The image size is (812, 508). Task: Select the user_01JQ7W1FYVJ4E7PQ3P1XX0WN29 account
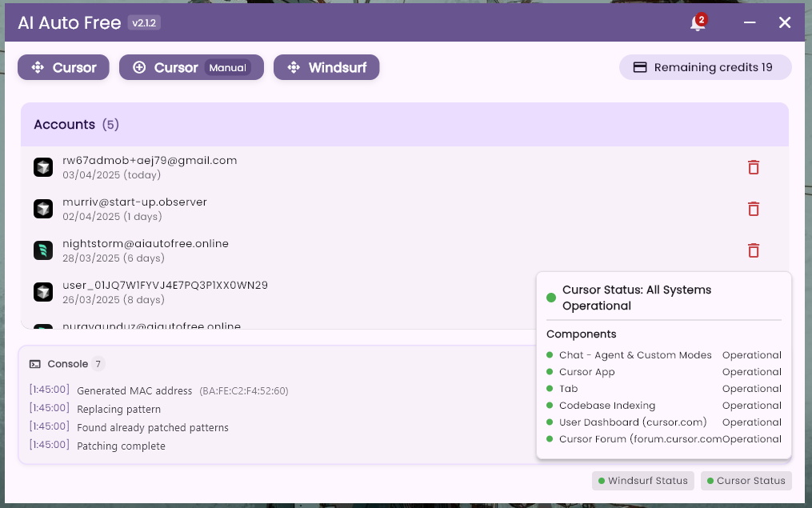(x=165, y=285)
